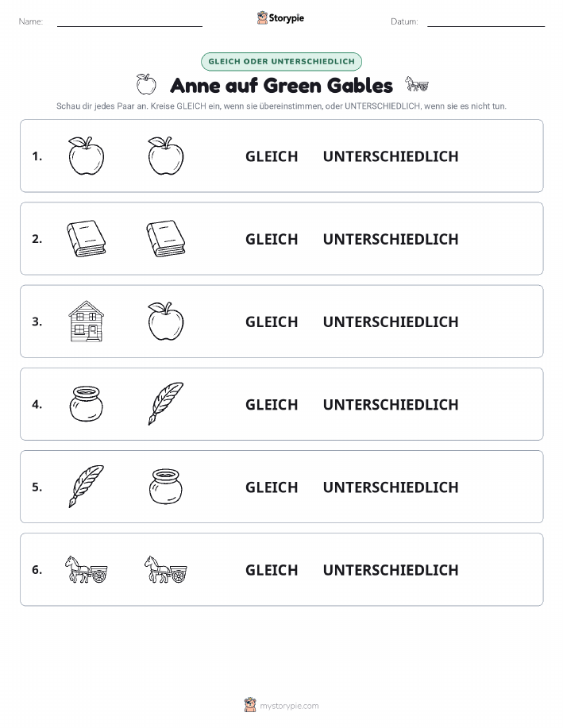This screenshot has width=563, height=728.
Task: Click the Name line field
Action: 129,21
